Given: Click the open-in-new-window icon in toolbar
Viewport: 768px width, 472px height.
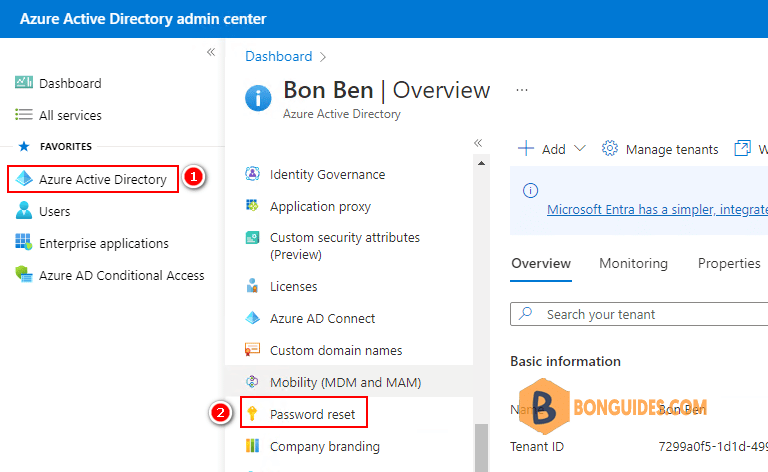Looking at the screenshot, I should [743, 148].
